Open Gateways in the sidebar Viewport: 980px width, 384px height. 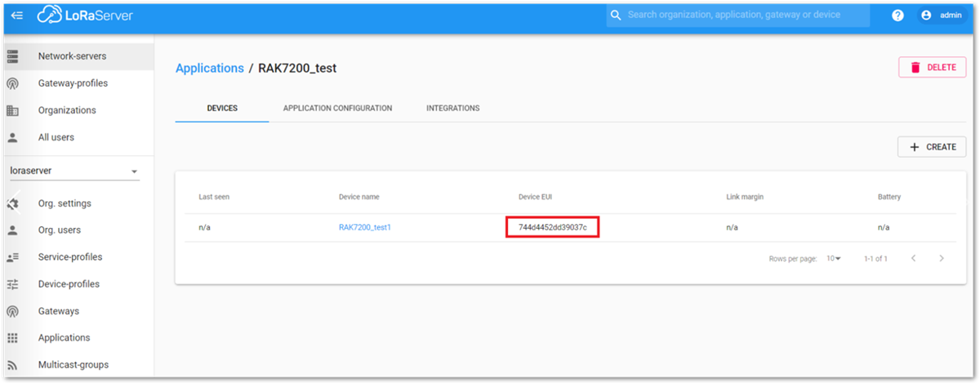78,311
